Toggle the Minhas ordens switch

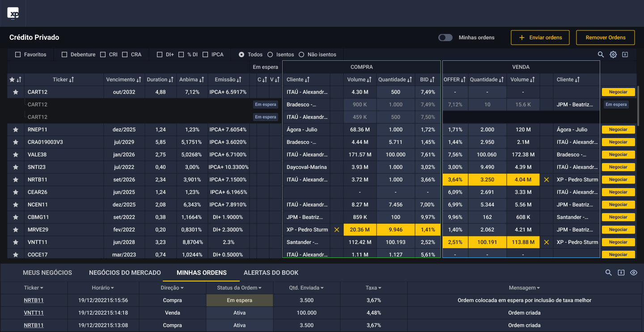click(x=445, y=38)
